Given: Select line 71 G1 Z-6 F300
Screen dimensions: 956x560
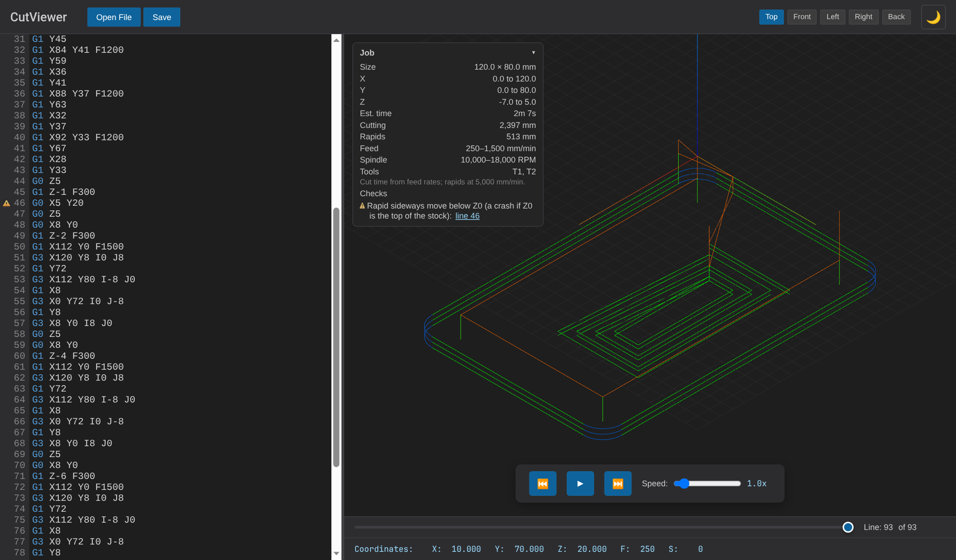Looking at the screenshot, I should pos(63,476).
